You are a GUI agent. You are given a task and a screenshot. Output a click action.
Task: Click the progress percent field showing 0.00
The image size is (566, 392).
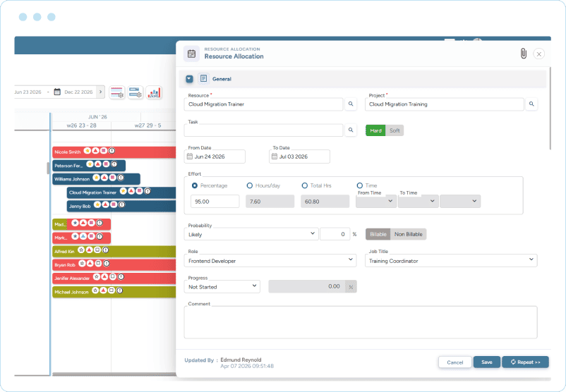(x=307, y=286)
